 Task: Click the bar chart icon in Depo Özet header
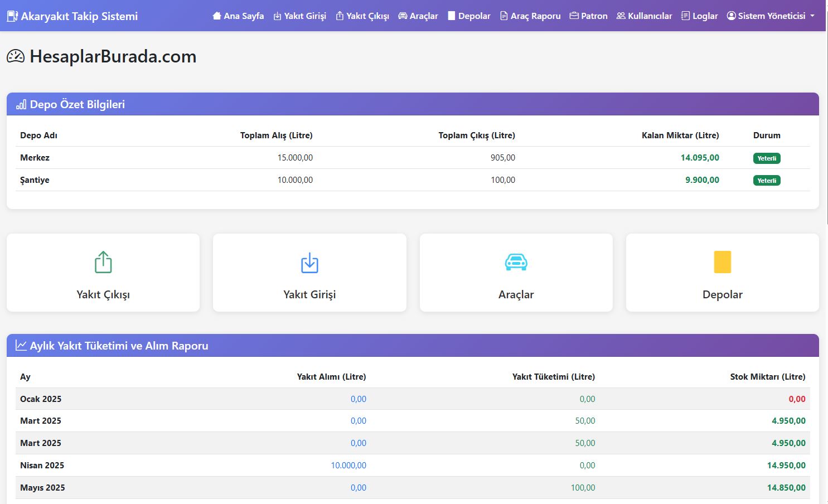pos(21,105)
